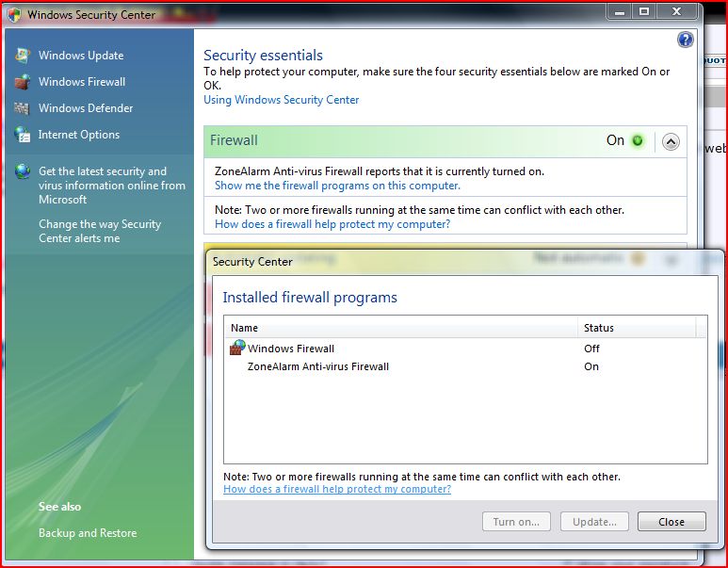Click the Windows Firewall brick wall icon in sidebar
The width and height of the screenshot is (728, 568).
coord(22,82)
